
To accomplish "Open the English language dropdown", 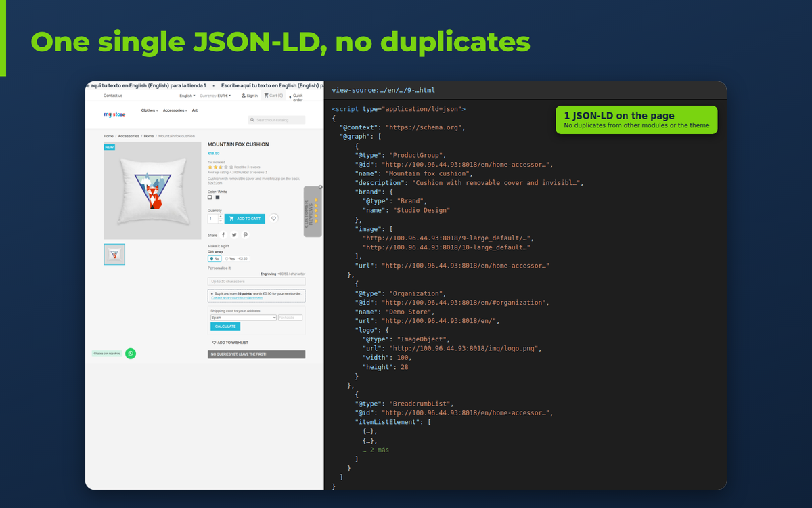I will [x=187, y=96].
